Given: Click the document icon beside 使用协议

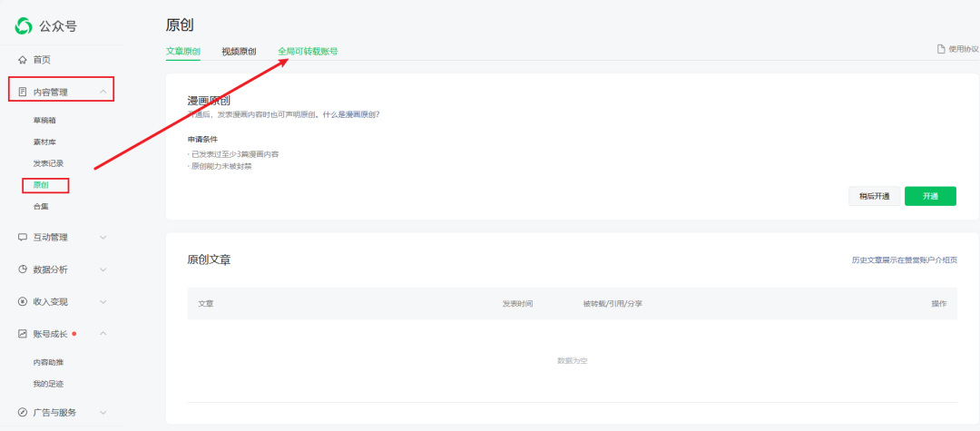Looking at the screenshot, I should [941, 49].
